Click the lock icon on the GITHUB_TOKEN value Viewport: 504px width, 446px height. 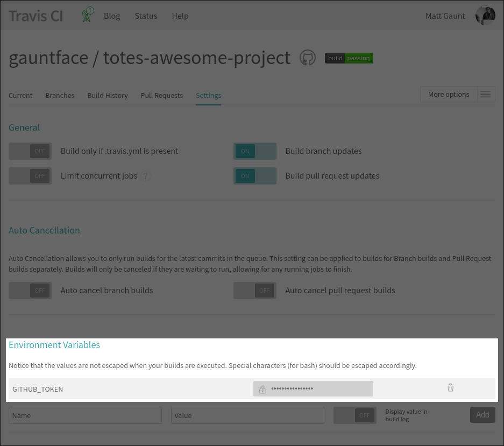click(x=262, y=389)
